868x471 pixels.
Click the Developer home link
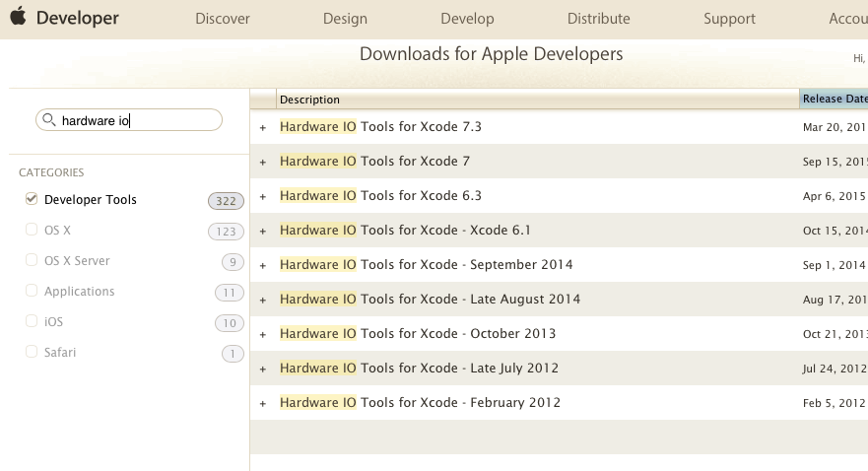tap(78, 18)
